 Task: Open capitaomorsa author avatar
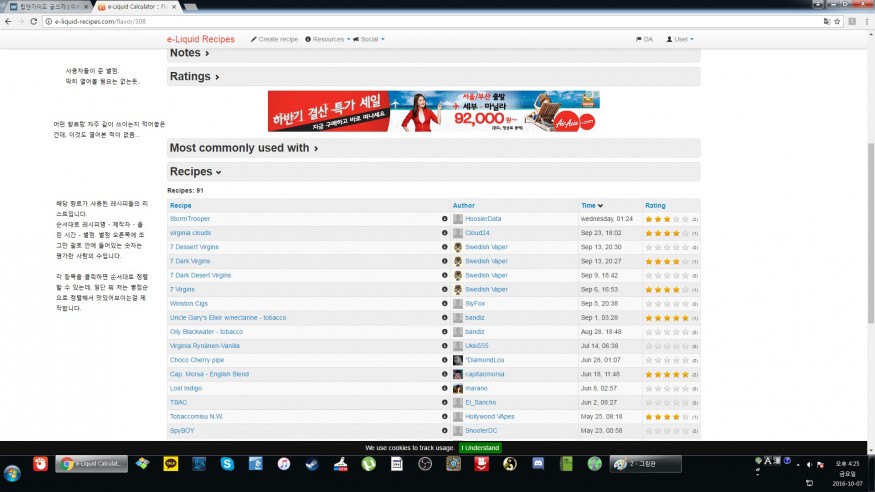pyautogui.click(x=458, y=374)
